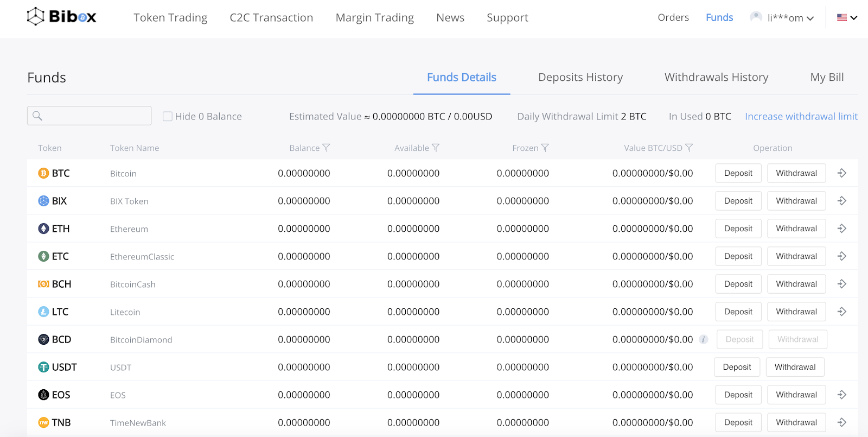Click the EOS coin icon
The image size is (868, 437).
[x=43, y=395]
